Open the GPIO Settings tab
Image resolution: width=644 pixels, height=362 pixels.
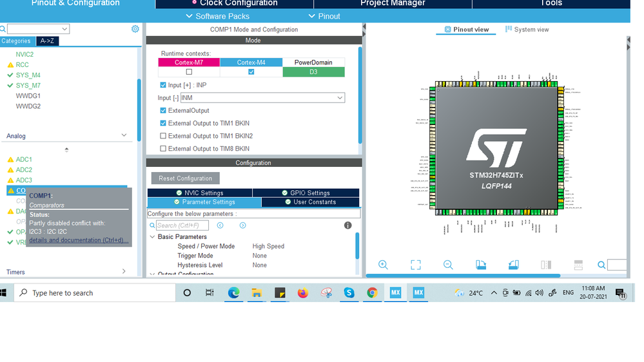pos(306,193)
